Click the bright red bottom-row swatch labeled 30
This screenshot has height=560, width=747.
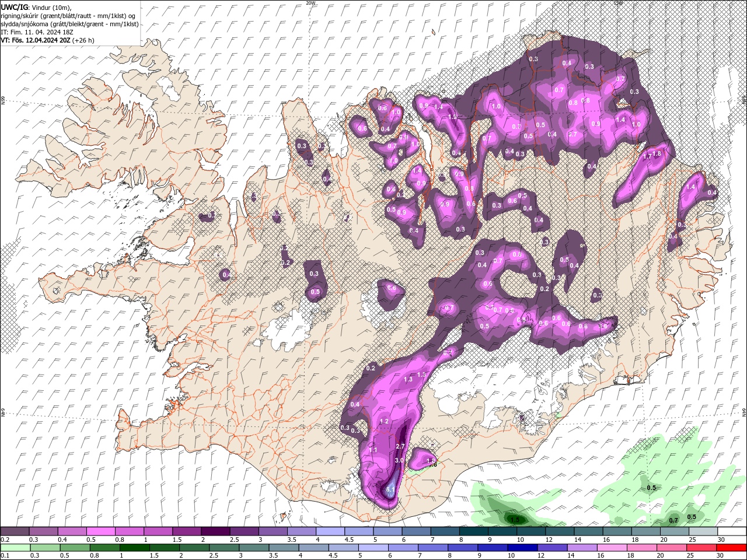click(731, 547)
